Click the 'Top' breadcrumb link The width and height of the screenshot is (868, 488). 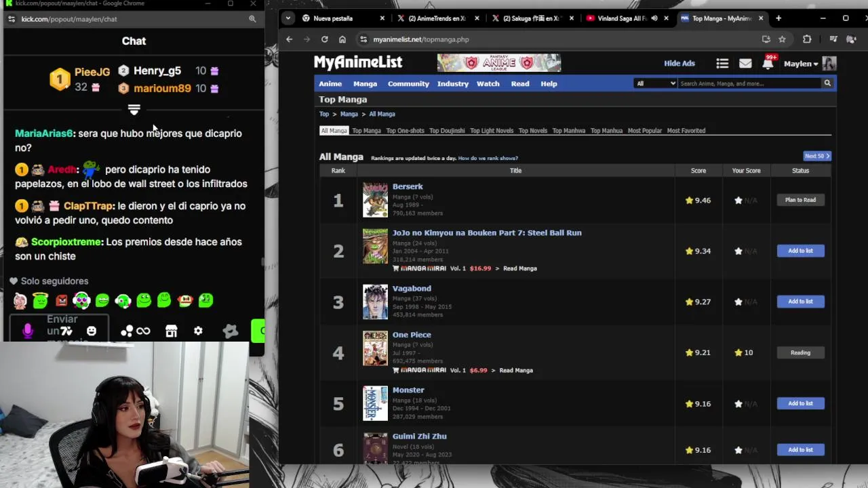coord(324,114)
